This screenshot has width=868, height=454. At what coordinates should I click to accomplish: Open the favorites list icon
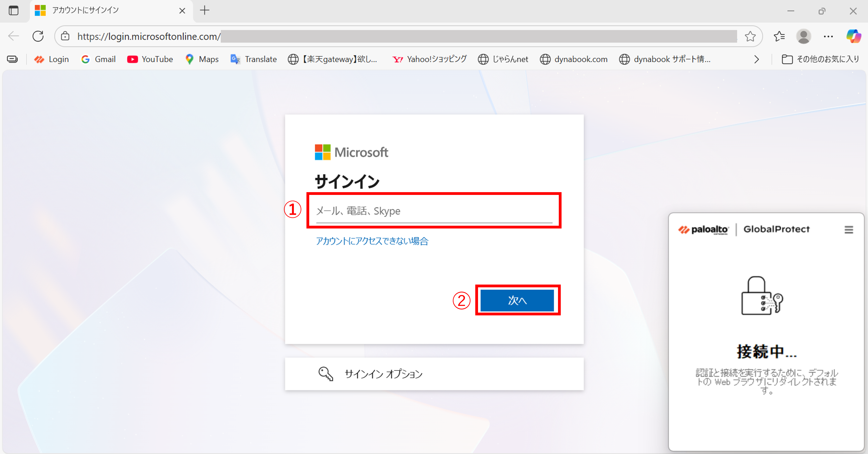tap(779, 36)
